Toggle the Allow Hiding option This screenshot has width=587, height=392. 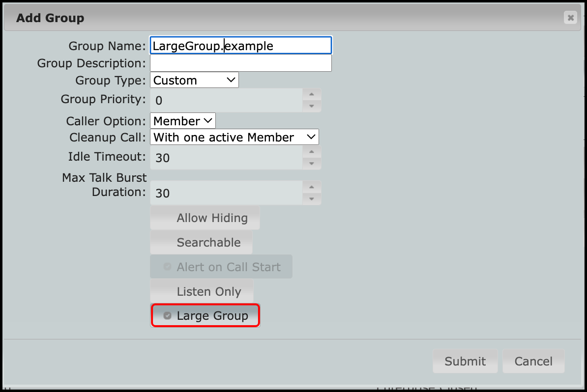(x=205, y=218)
